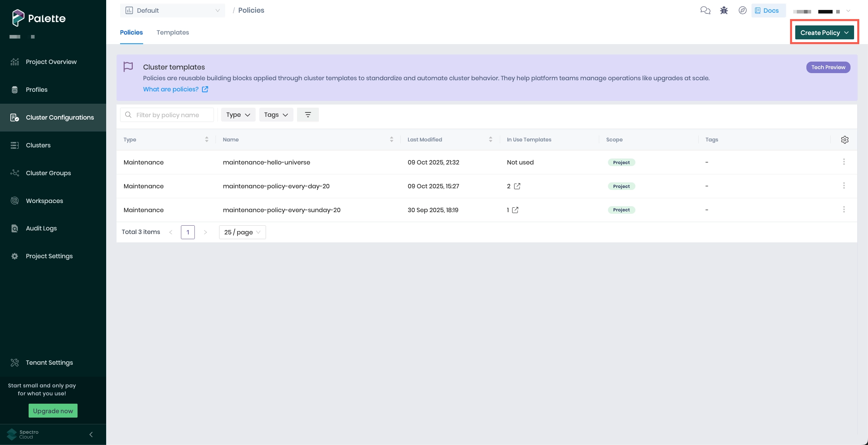
Task: Expand the 25 per page dropdown
Action: click(242, 232)
